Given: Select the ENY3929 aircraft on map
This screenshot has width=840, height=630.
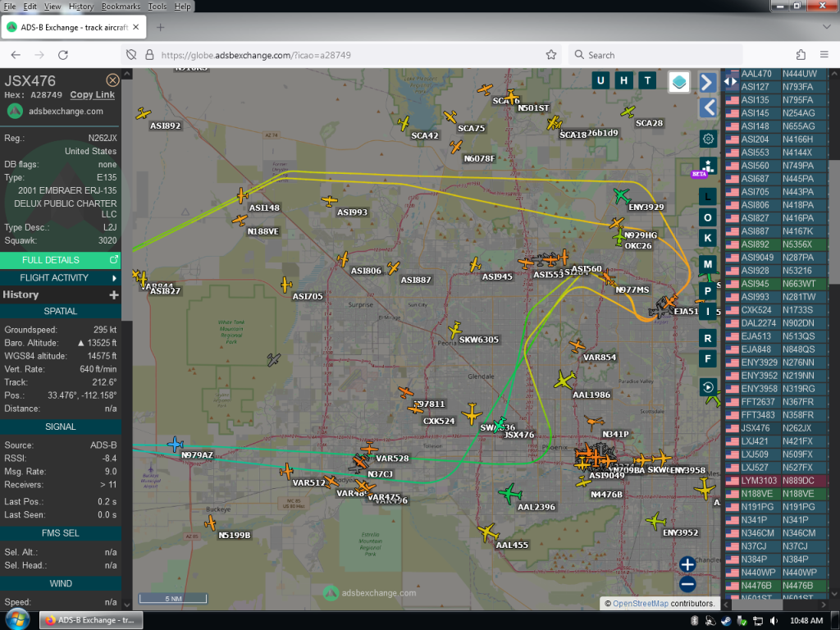Looking at the screenshot, I should pyautogui.click(x=622, y=195).
